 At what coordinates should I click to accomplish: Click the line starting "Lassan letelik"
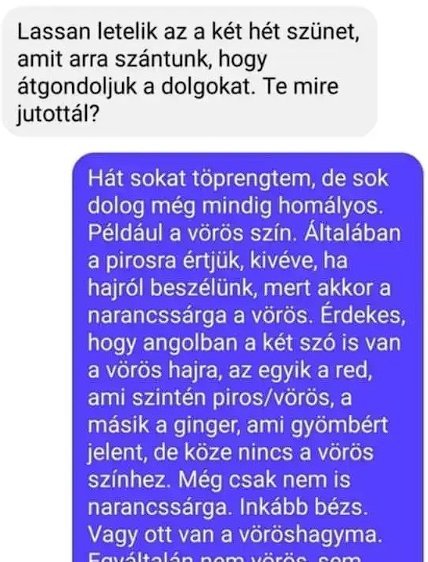[188, 32]
